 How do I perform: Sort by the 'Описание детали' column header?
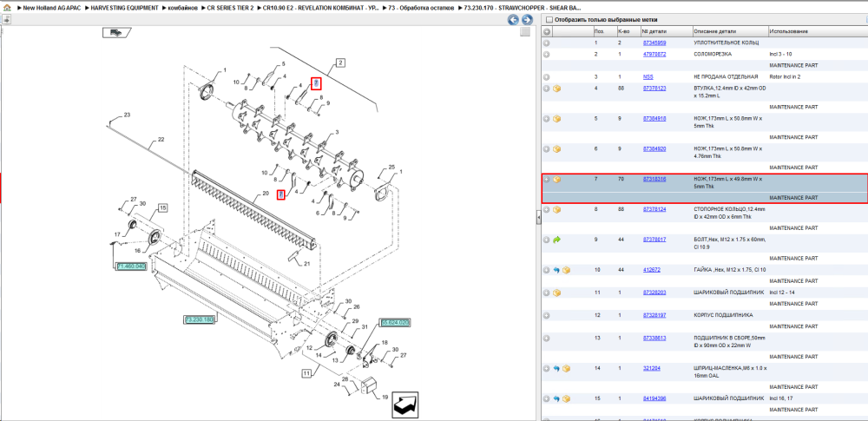(730, 31)
